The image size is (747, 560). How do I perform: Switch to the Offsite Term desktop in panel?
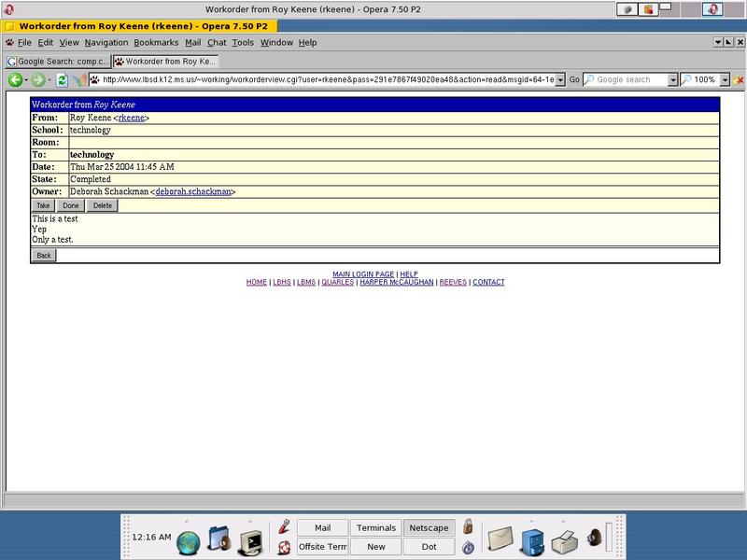322,547
